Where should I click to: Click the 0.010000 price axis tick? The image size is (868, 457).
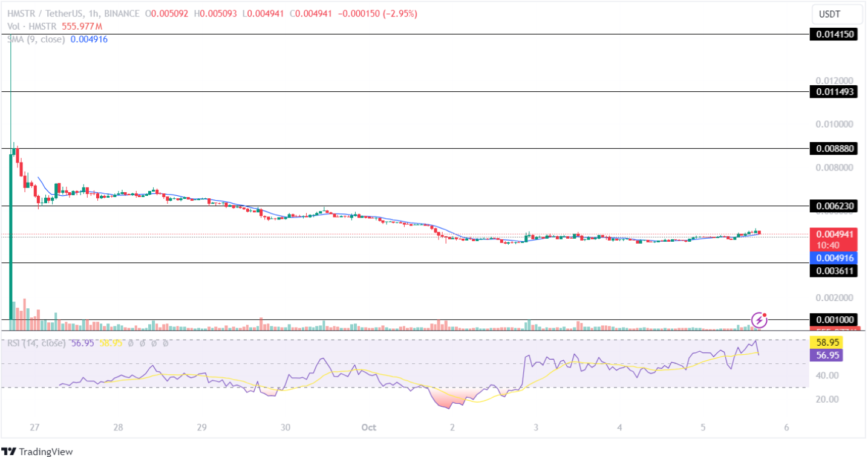tap(834, 124)
